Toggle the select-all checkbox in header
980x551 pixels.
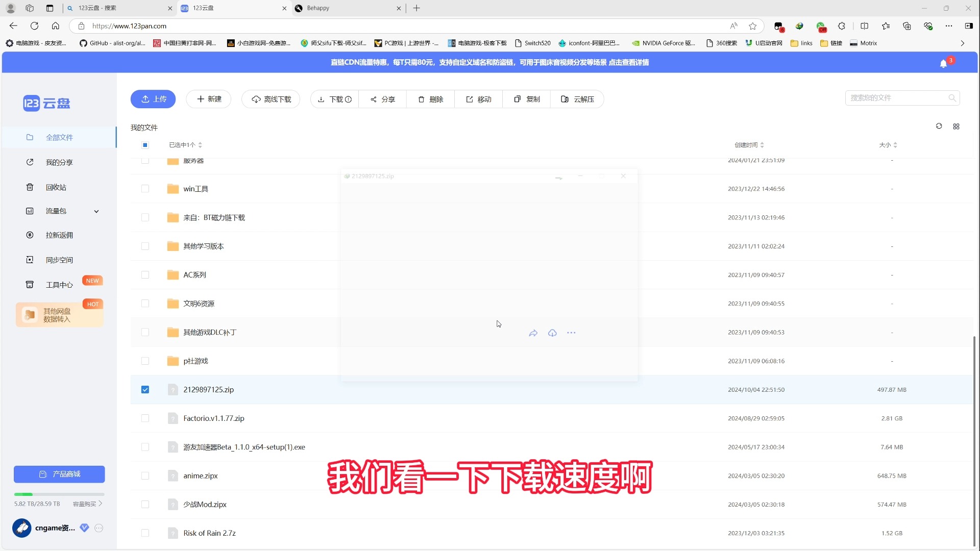point(145,145)
